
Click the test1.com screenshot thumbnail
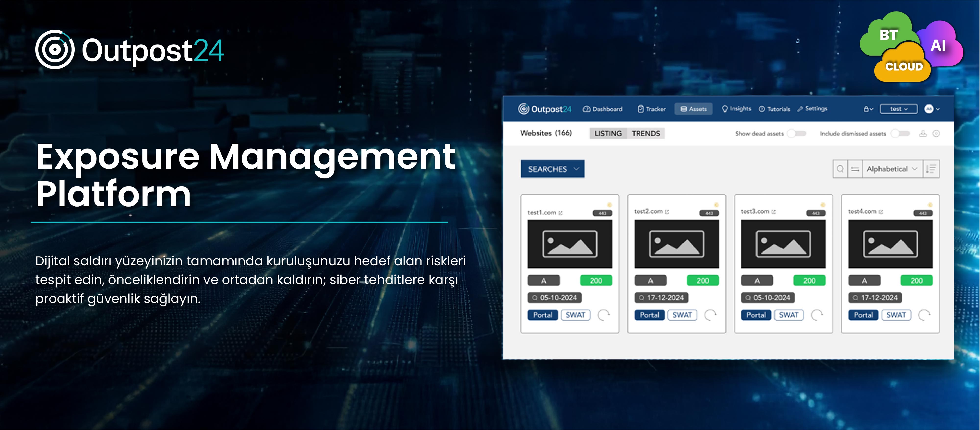click(570, 244)
